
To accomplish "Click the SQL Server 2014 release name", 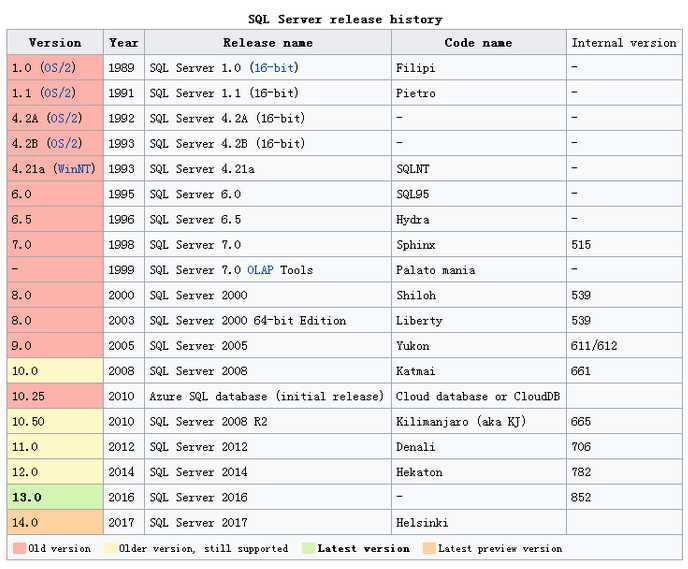I will 198,472.
